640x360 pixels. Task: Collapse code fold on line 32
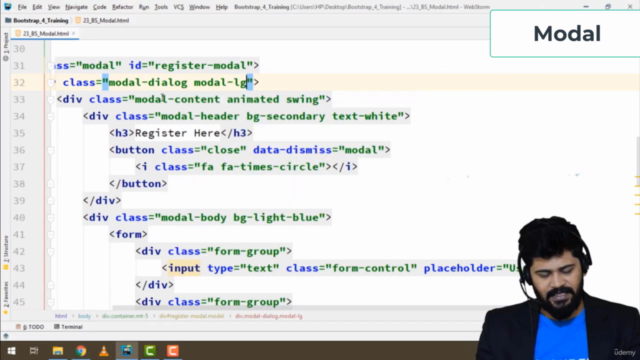(51, 83)
